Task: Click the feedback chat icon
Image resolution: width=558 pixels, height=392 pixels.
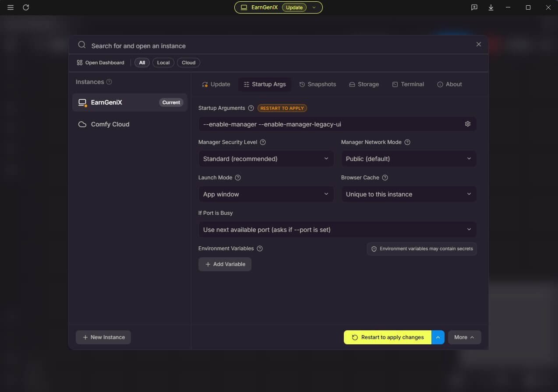Action: (x=474, y=7)
